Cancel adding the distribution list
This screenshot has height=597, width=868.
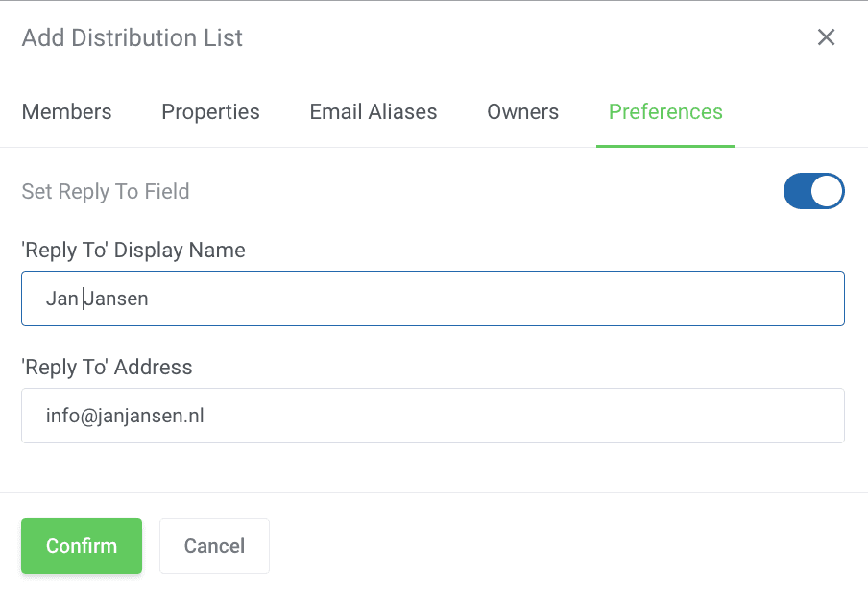coord(214,546)
